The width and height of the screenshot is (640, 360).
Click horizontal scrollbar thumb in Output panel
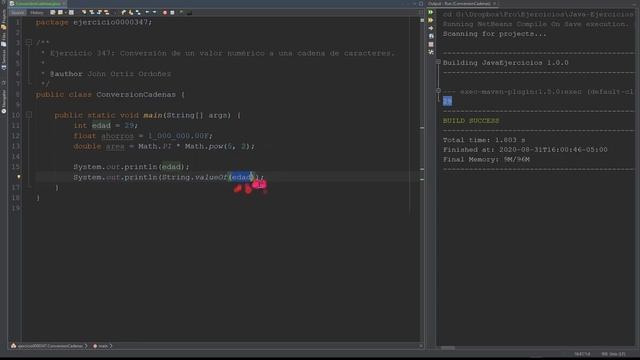[448, 348]
